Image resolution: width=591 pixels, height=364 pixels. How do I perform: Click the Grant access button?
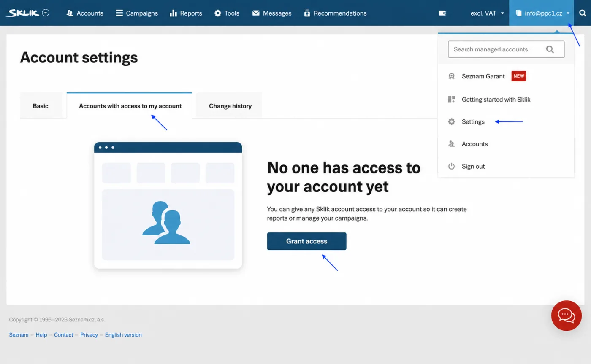pos(306,241)
